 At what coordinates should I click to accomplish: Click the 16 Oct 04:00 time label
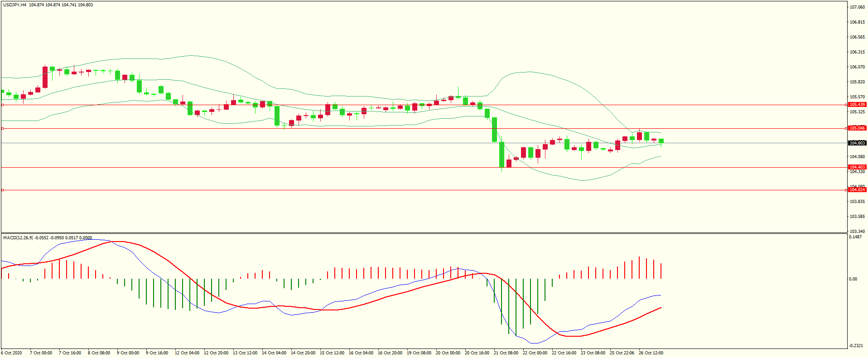(361, 353)
